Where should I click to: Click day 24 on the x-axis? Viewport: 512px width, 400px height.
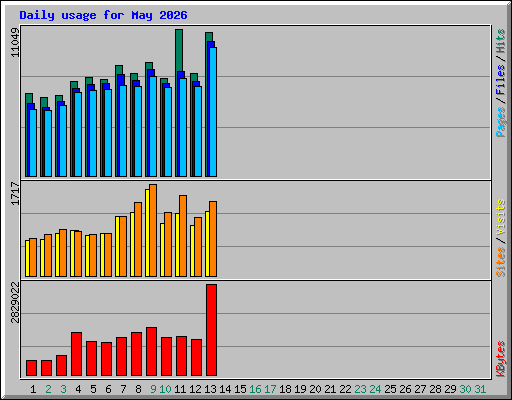[375, 389]
